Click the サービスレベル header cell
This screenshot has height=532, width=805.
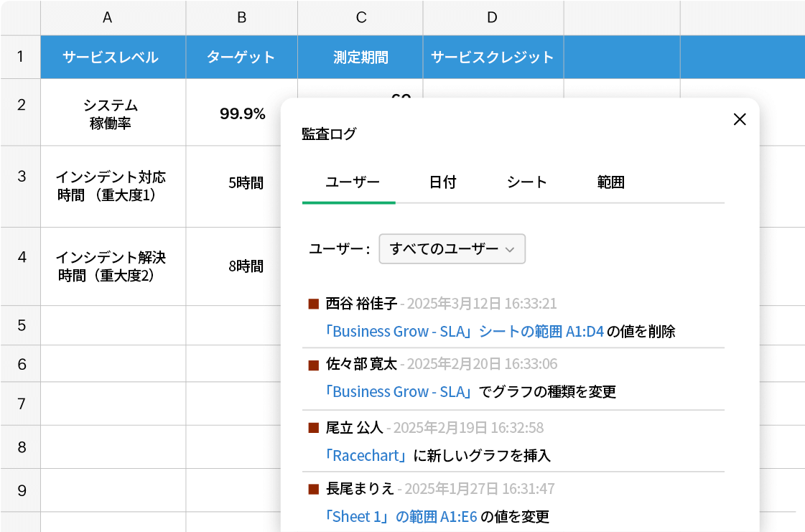(113, 57)
